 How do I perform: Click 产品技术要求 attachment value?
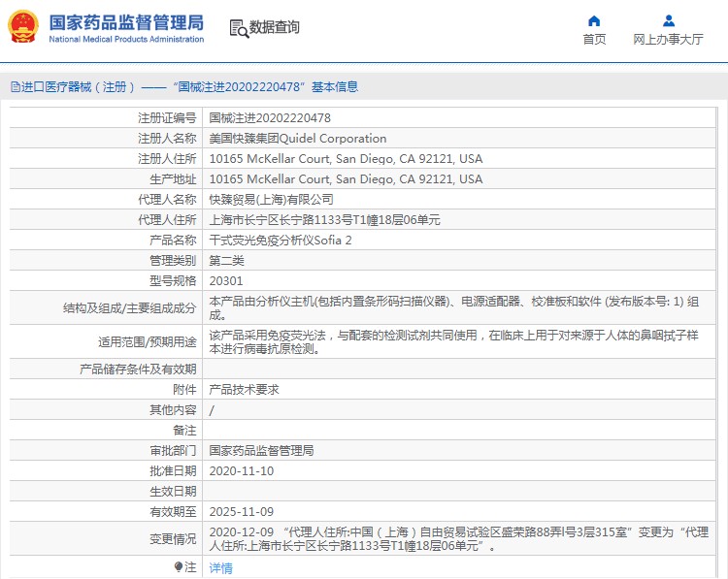(x=245, y=390)
